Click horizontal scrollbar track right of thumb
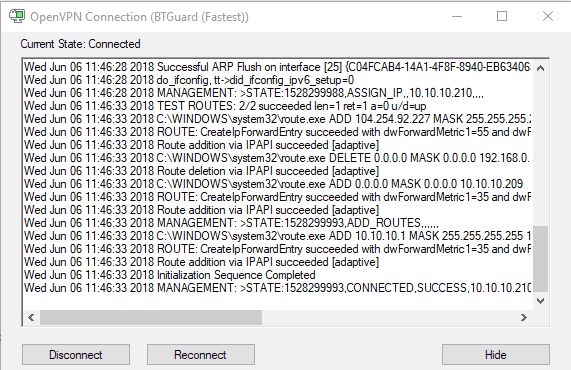The height and width of the screenshot is (370, 571). click(x=389, y=318)
